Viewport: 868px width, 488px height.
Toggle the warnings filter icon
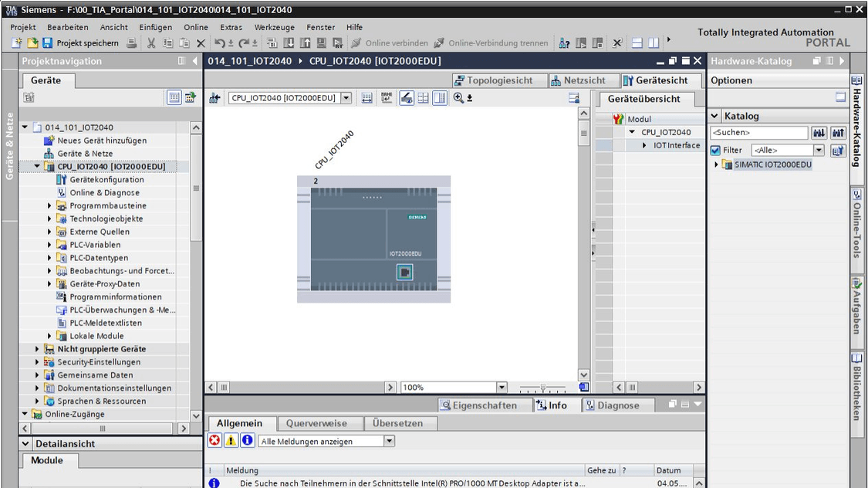coord(231,441)
